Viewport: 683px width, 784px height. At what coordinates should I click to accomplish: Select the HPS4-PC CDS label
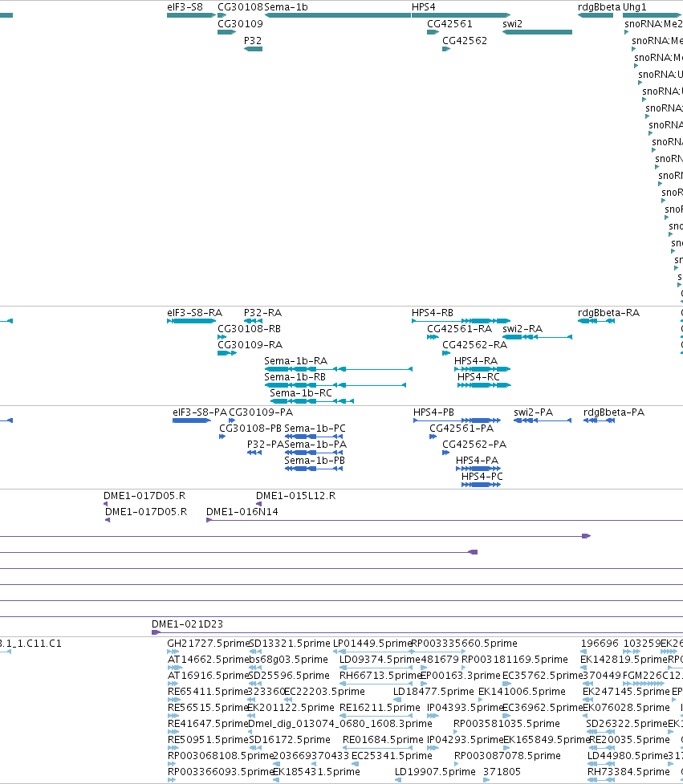pyautogui.click(x=482, y=477)
